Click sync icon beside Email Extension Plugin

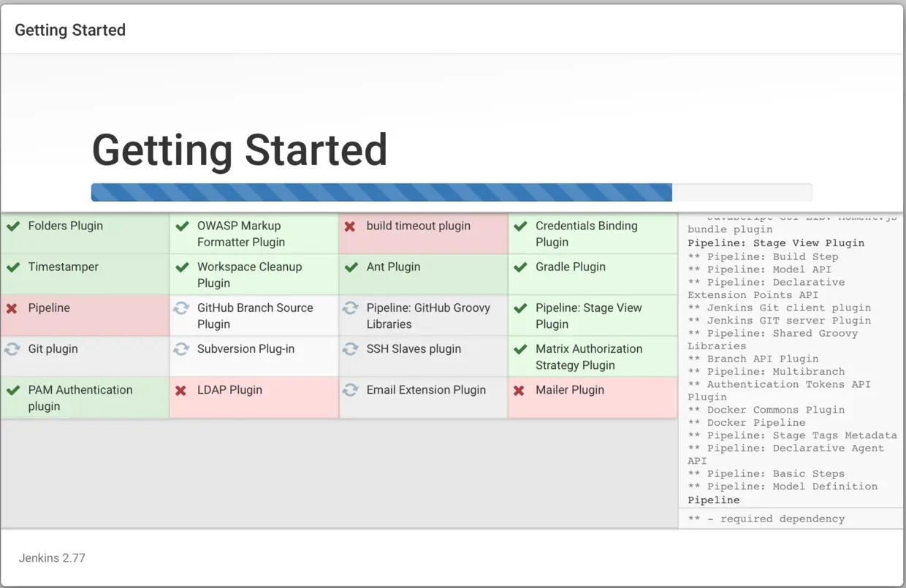click(351, 390)
